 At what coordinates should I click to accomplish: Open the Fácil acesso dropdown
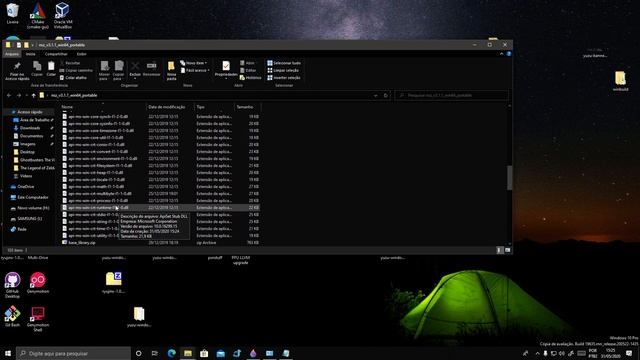195,71
